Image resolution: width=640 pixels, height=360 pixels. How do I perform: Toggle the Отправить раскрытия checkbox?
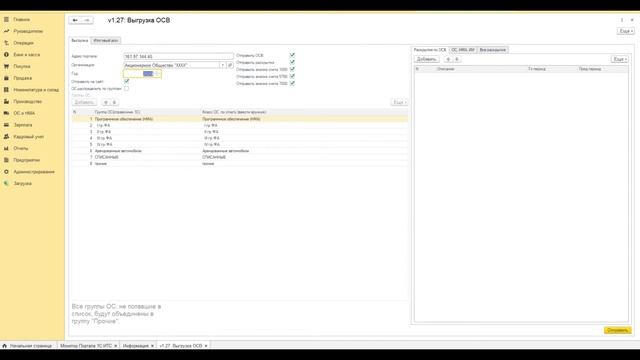point(292,62)
